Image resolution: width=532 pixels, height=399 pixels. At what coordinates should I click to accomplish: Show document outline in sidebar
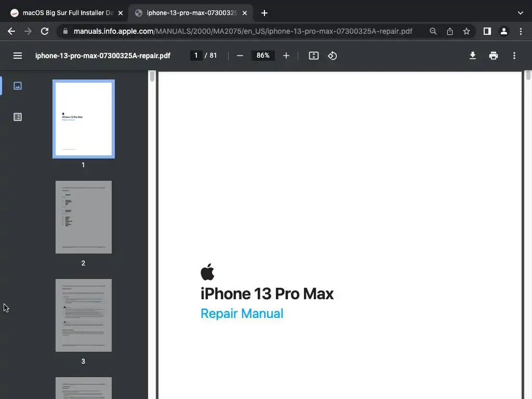(x=18, y=117)
